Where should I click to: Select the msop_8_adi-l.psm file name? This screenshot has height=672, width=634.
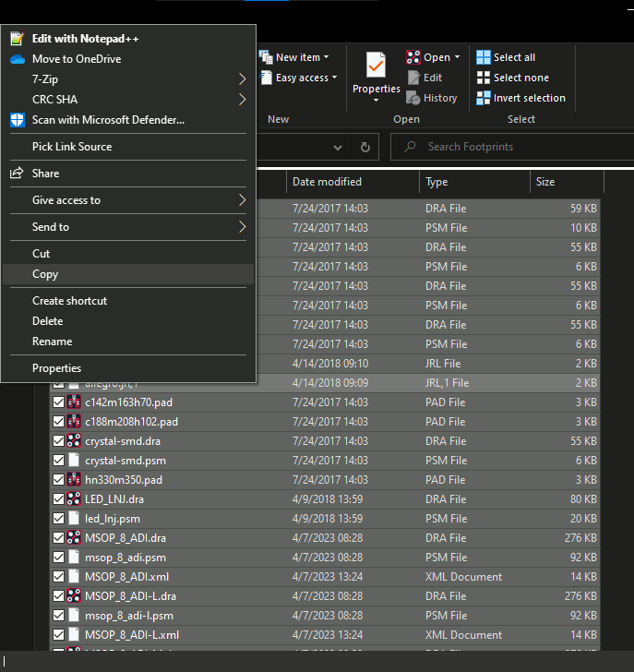point(129,616)
